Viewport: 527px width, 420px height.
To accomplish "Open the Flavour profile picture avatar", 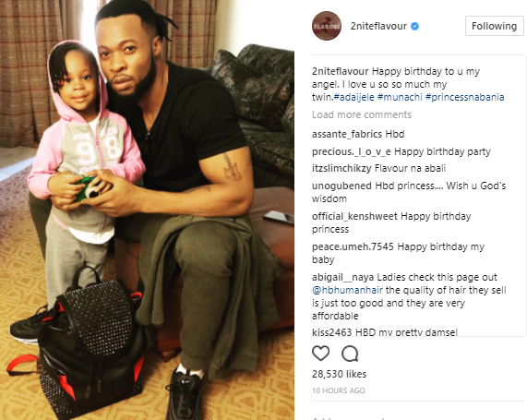I will [x=327, y=26].
